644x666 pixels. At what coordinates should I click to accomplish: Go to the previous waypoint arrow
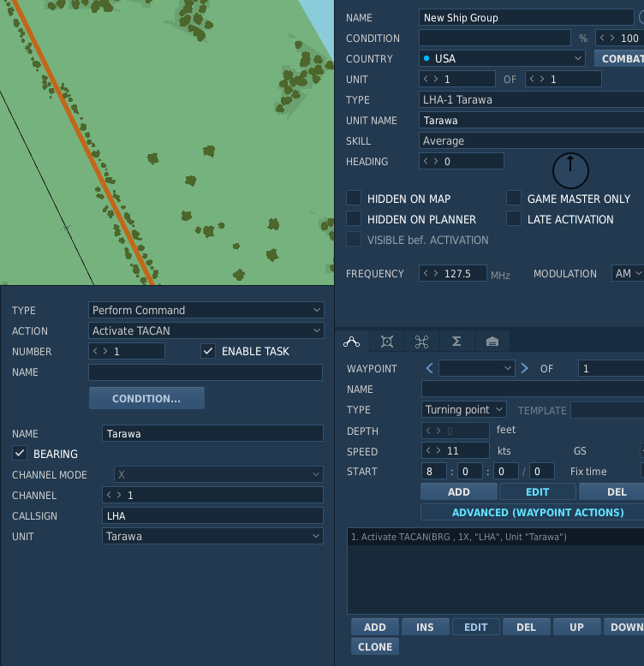click(429, 368)
